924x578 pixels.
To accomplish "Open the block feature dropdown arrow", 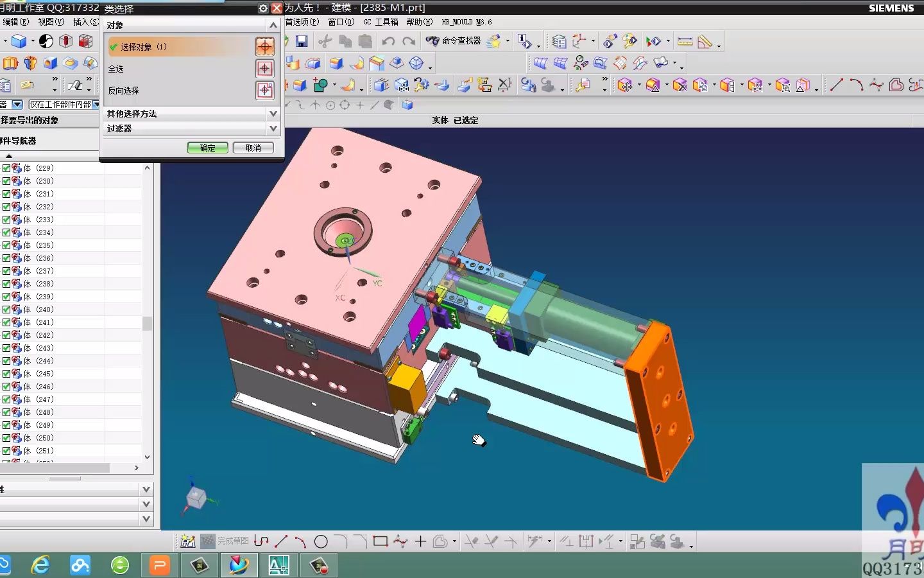I will 32,42.
